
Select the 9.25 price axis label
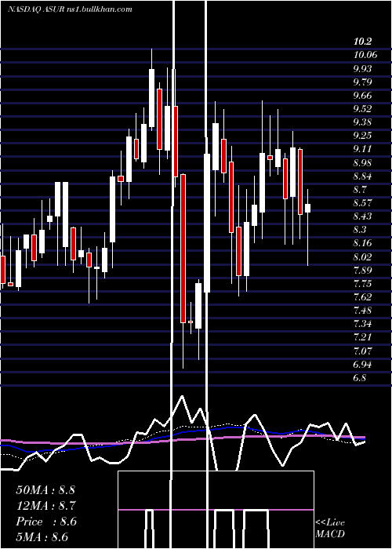[362, 136]
